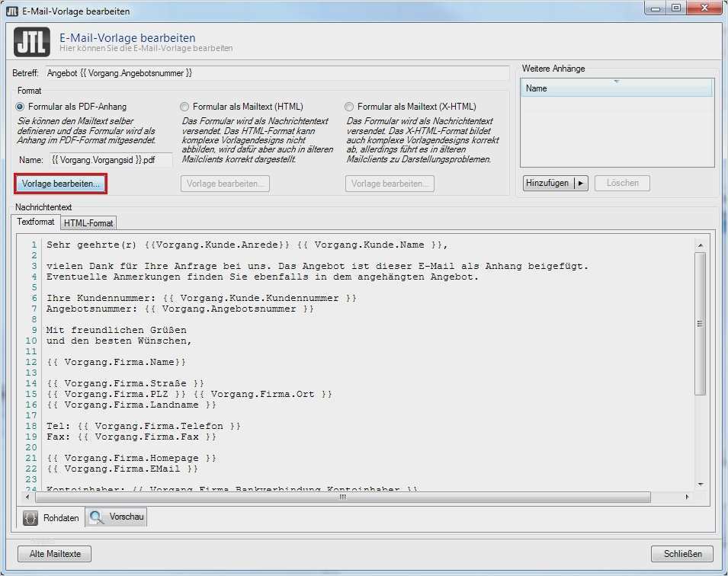Click Vorlage bearbeiten under Mailtext (HTML)
Image resolution: width=728 pixels, height=576 pixels.
pos(225,184)
